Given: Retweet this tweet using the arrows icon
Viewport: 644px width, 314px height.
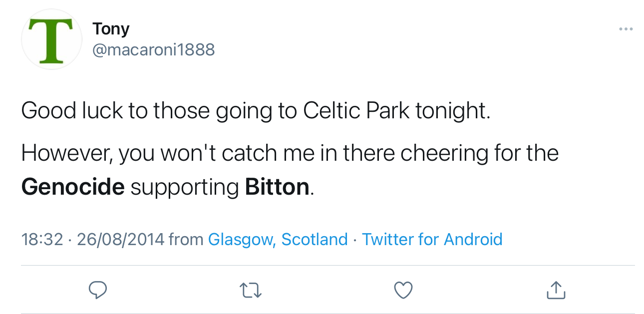Looking at the screenshot, I should (251, 290).
